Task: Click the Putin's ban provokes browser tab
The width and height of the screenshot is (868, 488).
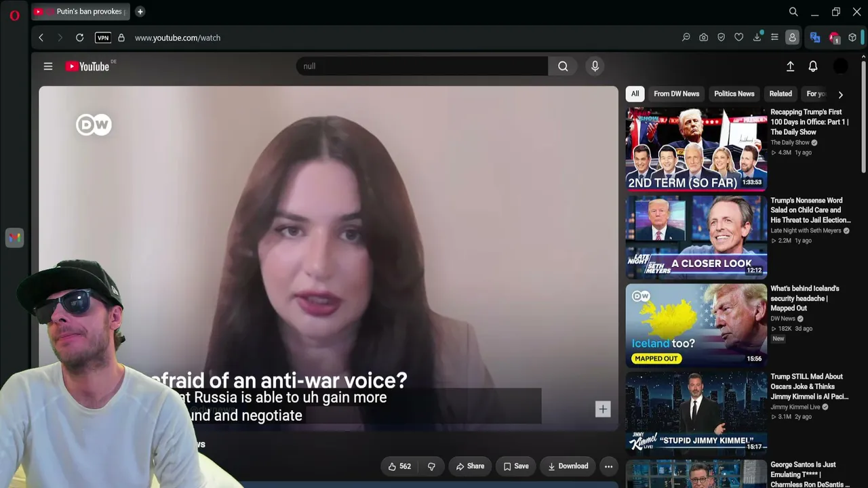Action: pyautogui.click(x=81, y=12)
